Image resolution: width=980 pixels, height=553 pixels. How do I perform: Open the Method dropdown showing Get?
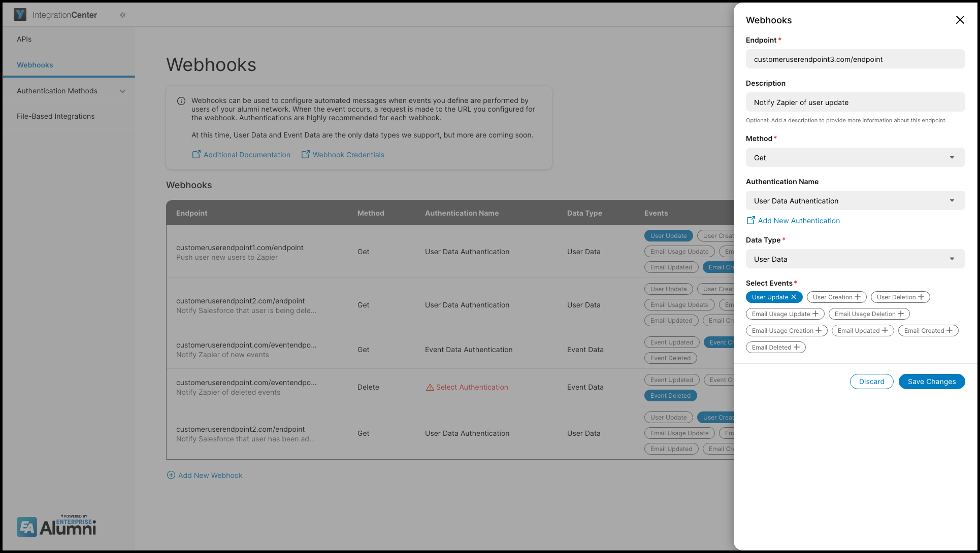[855, 158]
